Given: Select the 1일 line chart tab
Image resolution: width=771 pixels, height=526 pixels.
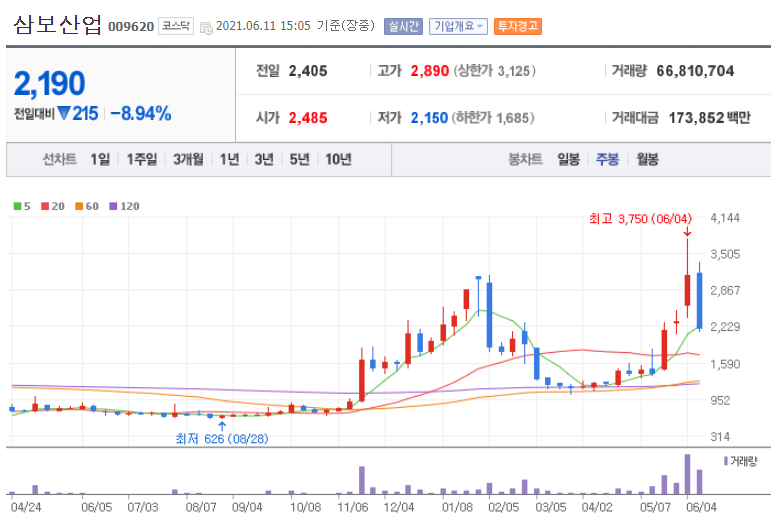Looking at the screenshot, I should (100, 159).
